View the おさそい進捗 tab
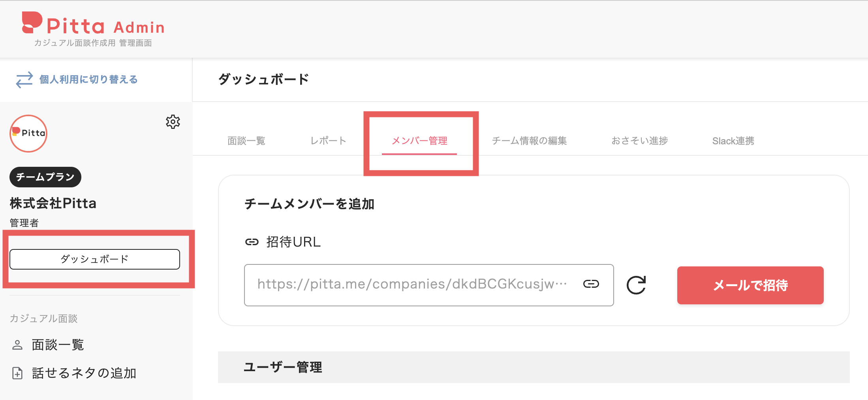Image resolution: width=868 pixels, height=400 pixels. (639, 141)
